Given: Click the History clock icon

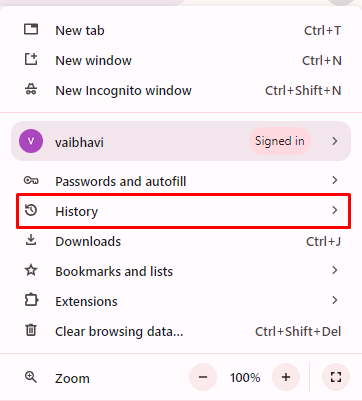Looking at the screenshot, I should coord(31,210).
